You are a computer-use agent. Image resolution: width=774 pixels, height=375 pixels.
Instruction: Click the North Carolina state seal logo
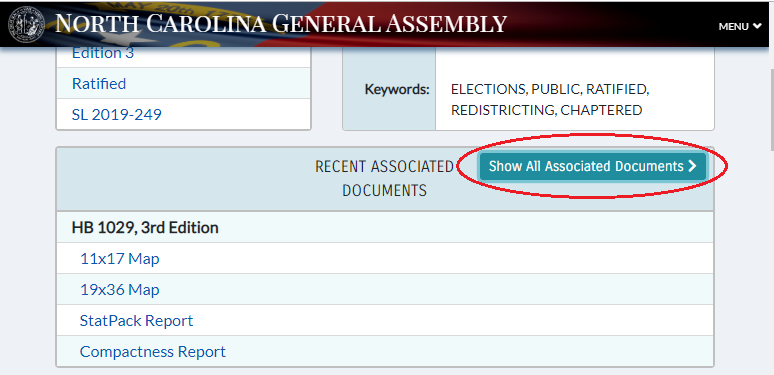[25, 23]
